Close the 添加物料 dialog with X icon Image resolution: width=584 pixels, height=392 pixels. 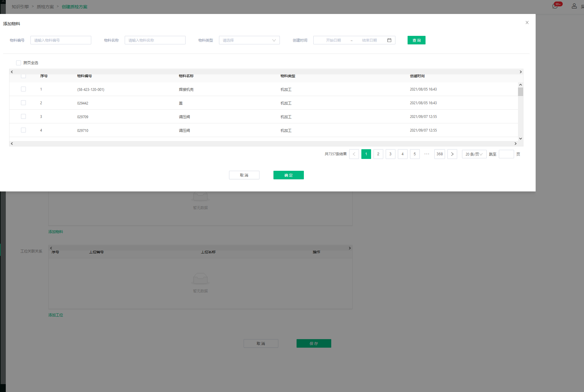pos(527,22)
